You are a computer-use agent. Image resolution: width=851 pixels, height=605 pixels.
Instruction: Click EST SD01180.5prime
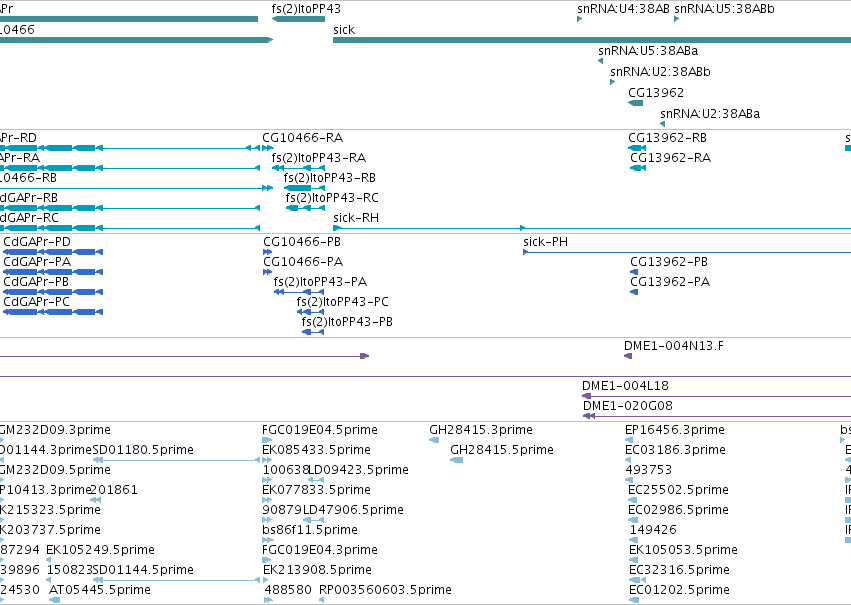pyautogui.click(x=143, y=450)
